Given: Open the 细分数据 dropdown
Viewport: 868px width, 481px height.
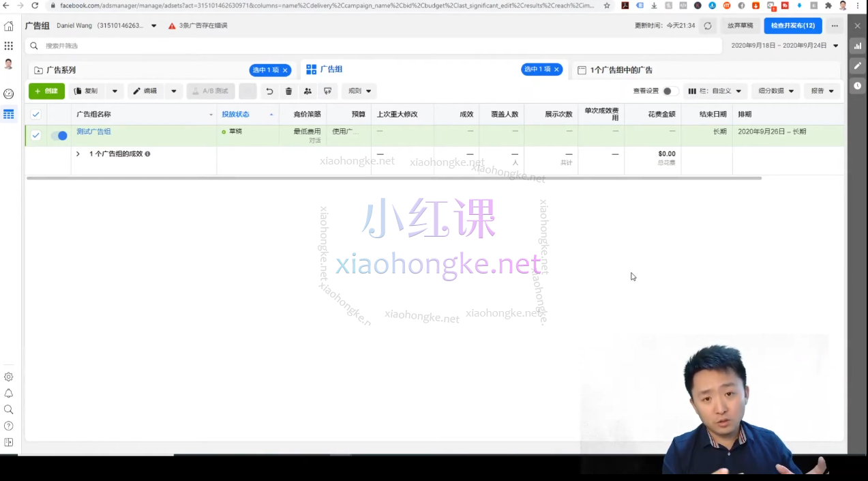Looking at the screenshot, I should click(x=775, y=91).
